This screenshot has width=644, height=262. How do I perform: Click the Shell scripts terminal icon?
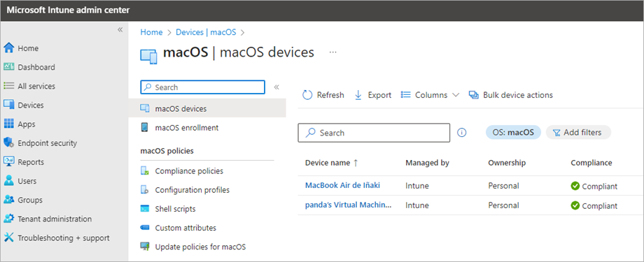click(x=145, y=209)
